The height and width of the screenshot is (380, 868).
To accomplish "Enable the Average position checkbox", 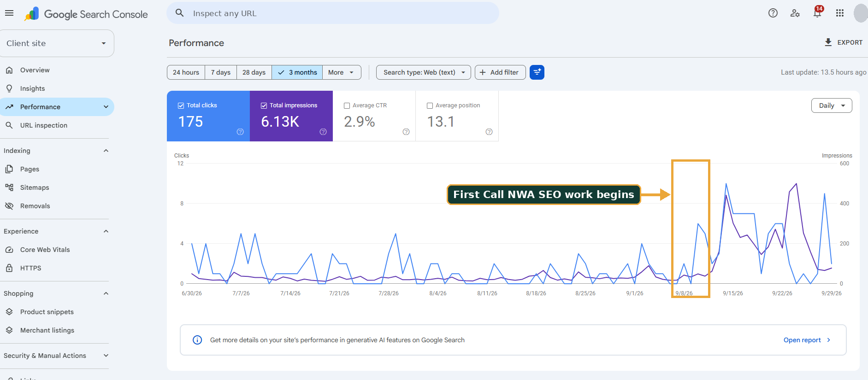I will tap(430, 105).
